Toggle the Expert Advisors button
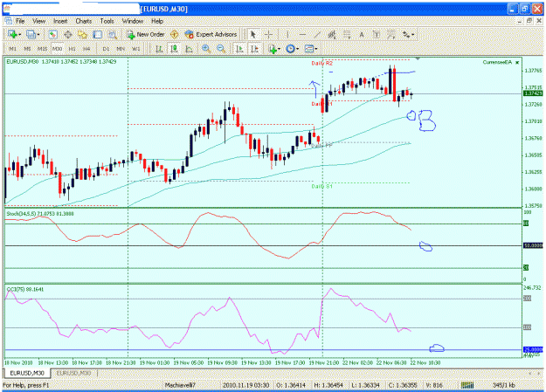 tap(211, 34)
